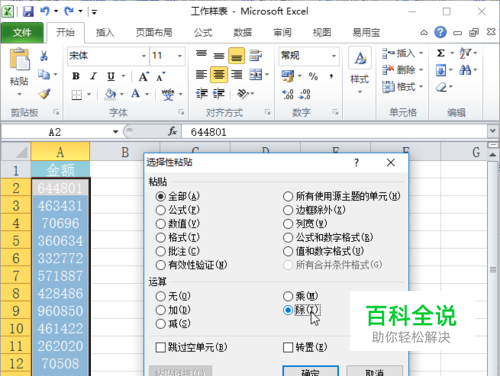This screenshot has height=376, width=500.
Task: Decrease font size with small A
Action: pyautogui.click(x=160, y=77)
